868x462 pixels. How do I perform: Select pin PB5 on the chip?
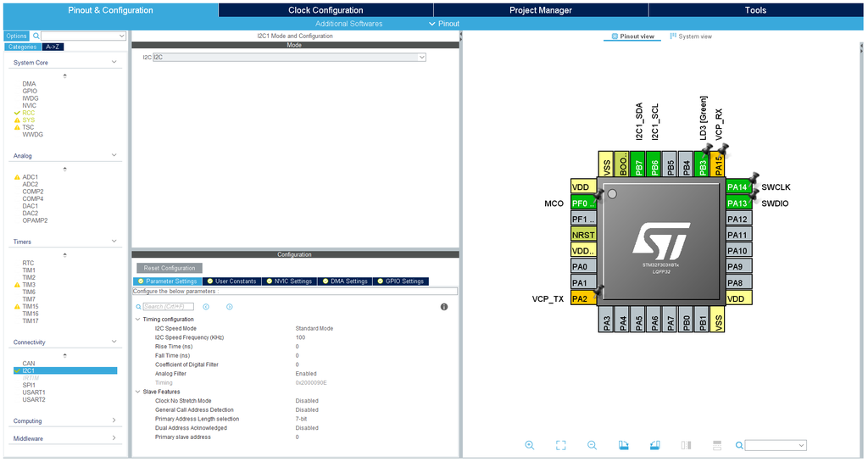click(x=670, y=164)
